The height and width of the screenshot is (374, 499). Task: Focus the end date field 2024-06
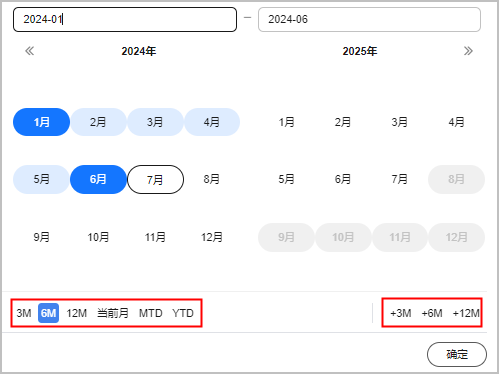[369, 20]
